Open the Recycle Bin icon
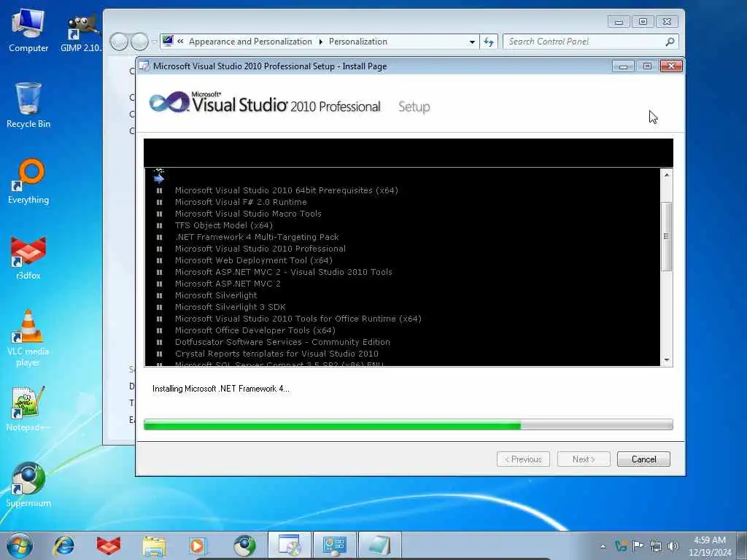The image size is (747, 560). 28,105
